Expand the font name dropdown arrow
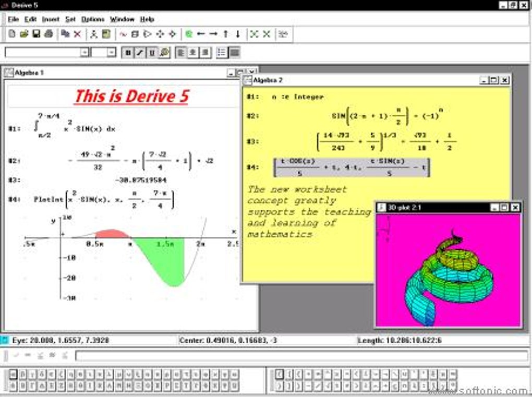This screenshot has height=397, width=532. pyautogui.click(x=84, y=53)
